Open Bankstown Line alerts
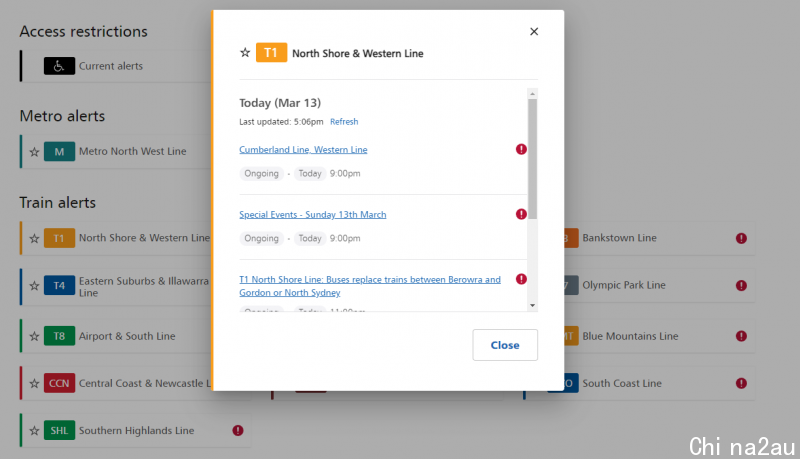800x459 pixels. [619, 238]
